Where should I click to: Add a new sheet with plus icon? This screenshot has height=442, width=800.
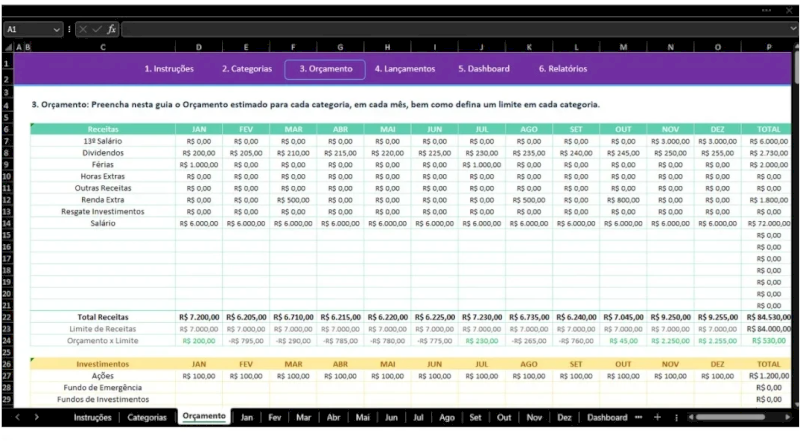(x=657, y=417)
